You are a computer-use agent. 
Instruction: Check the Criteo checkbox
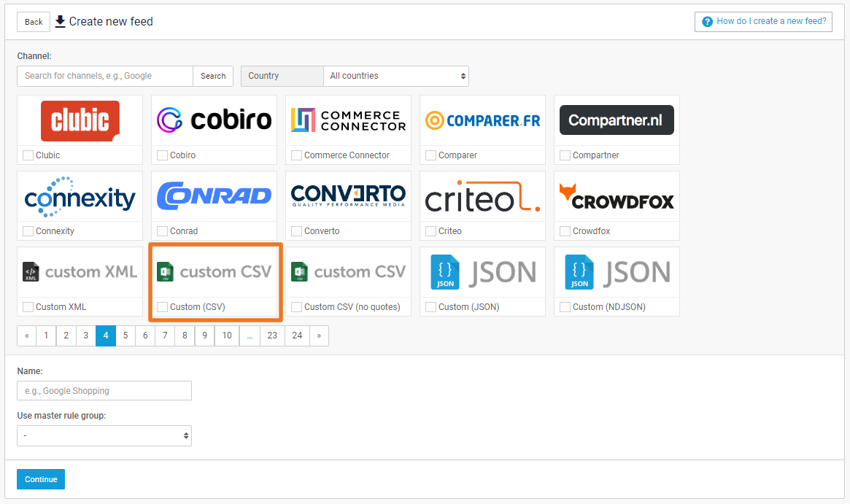pyautogui.click(x=431, y=231)
